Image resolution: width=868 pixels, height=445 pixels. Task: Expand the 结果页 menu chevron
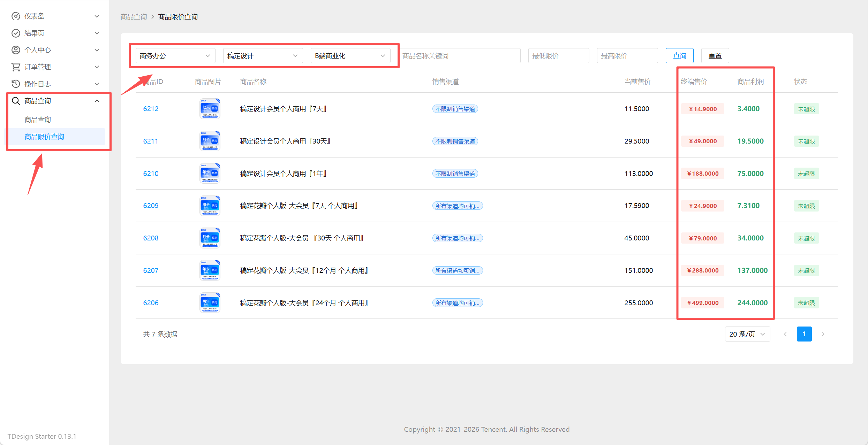[97, 33]
